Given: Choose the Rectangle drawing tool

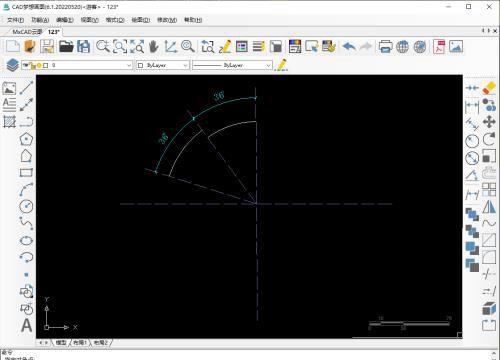Looking at the screenshot, I should click(x=26, y=172).
